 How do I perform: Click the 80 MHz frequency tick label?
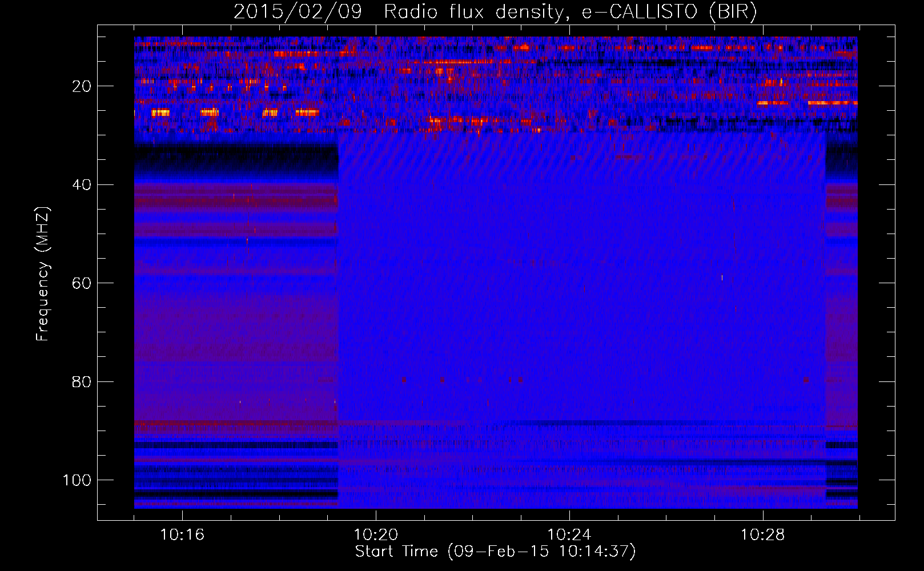pyautogui.click(x=82, y=382)
